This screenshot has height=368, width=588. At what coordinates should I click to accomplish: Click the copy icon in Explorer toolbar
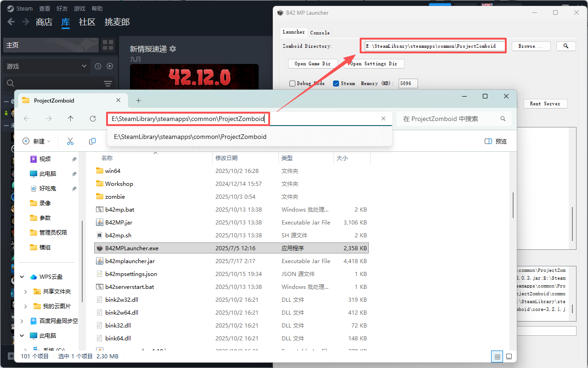pos(92,141)
